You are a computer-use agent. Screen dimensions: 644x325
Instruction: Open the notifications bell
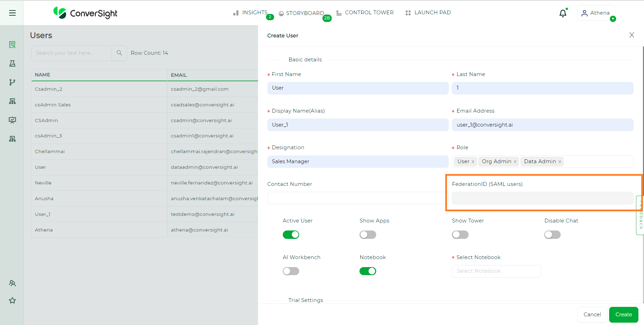click(x=563, y=13)
